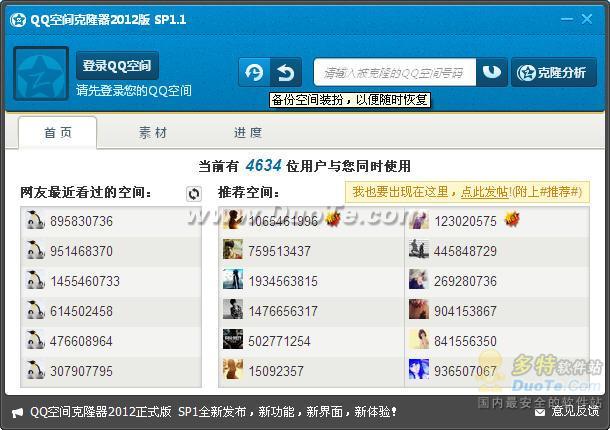The image size is (610, 430).
Task: Click the envelope icon beside 意见反馈
Action: click(x=540, y=412)
